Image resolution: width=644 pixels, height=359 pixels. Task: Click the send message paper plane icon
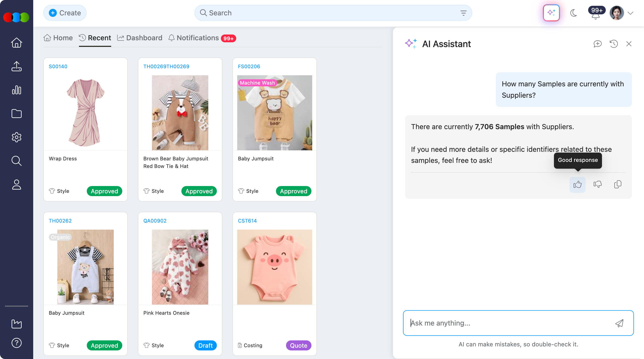coord(619,323)
